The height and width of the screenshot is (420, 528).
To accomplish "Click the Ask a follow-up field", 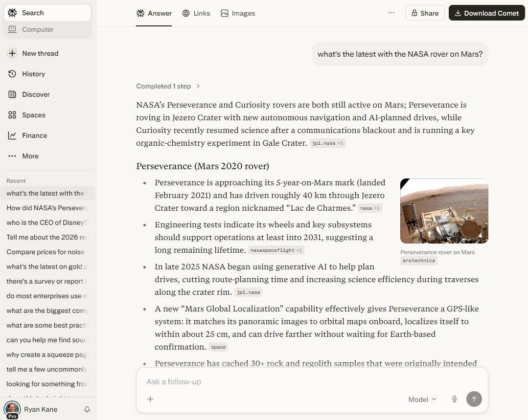I will [294, 381].
